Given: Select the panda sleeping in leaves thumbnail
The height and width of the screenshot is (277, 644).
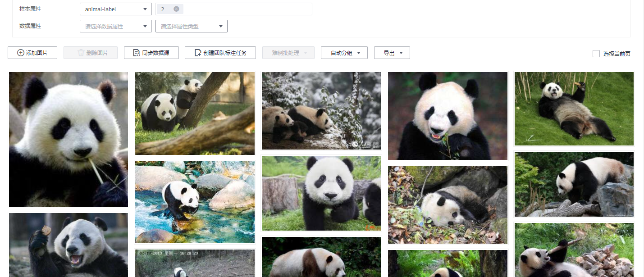Looking at the screenshot, I should click(448, 204).
